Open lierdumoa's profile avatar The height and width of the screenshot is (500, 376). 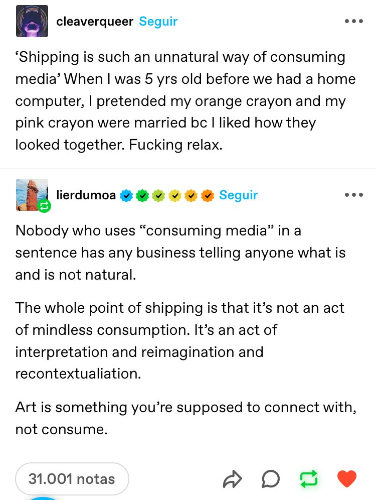point(32,195)
